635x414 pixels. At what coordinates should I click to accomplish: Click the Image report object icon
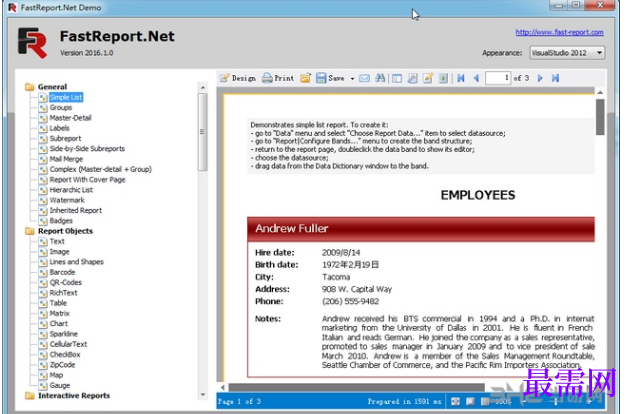(43, 252)
